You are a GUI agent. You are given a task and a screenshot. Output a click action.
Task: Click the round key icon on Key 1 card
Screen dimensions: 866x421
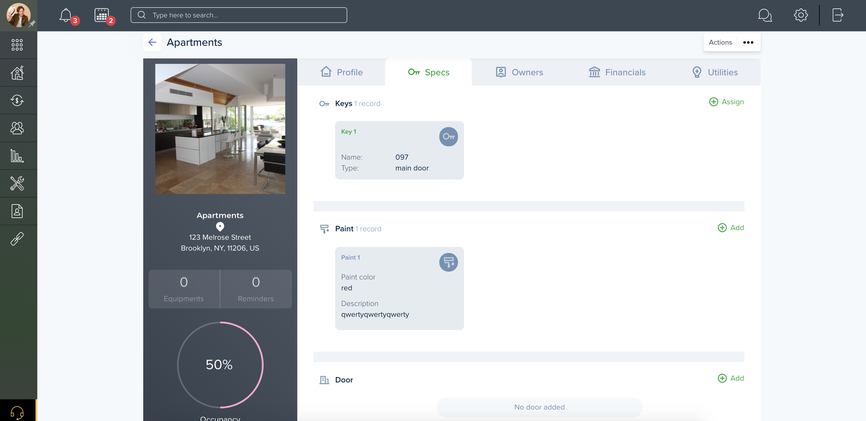tap(448, 136)
